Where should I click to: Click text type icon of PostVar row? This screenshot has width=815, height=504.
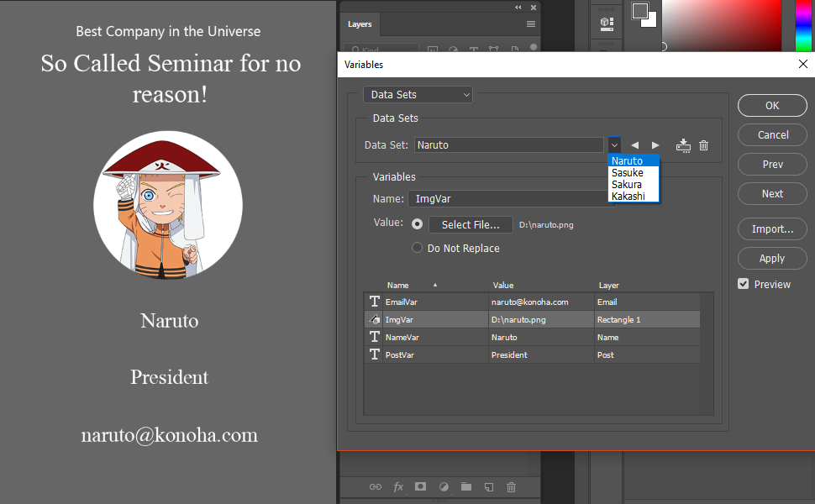point(374,354)
